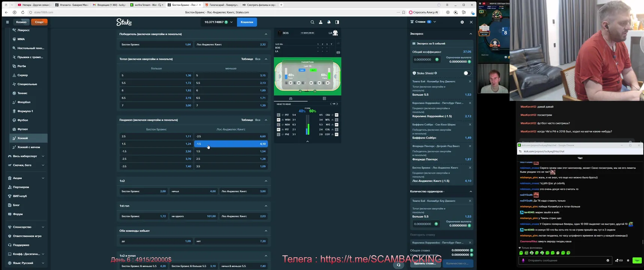Image resolution: width=644 pixels, height=270 pixels.
Task: Remove Флорида Пантерс selection from express
Action: 470,146
